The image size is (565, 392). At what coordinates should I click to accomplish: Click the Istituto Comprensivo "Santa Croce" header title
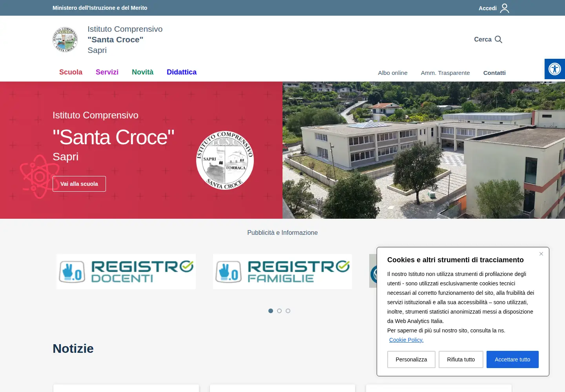[125, 40]
